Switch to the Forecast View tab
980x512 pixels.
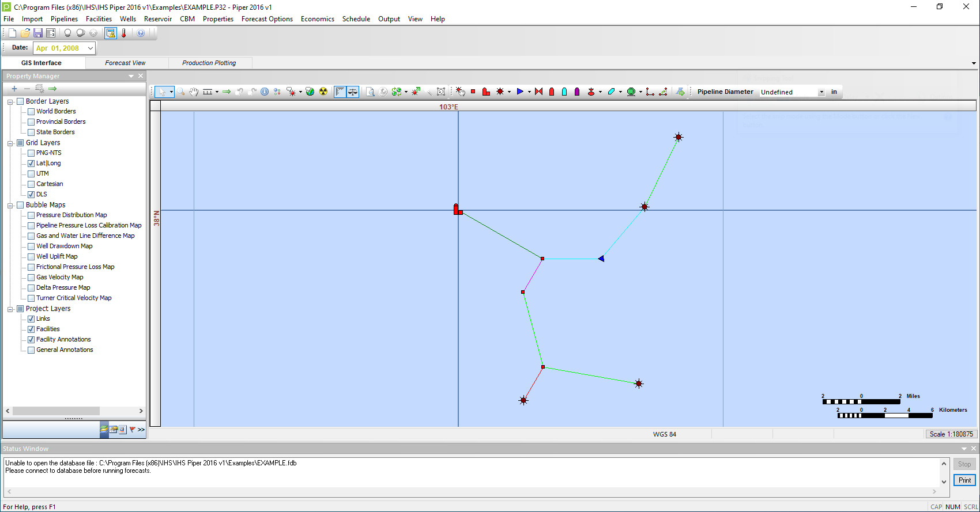coord(125,63)
